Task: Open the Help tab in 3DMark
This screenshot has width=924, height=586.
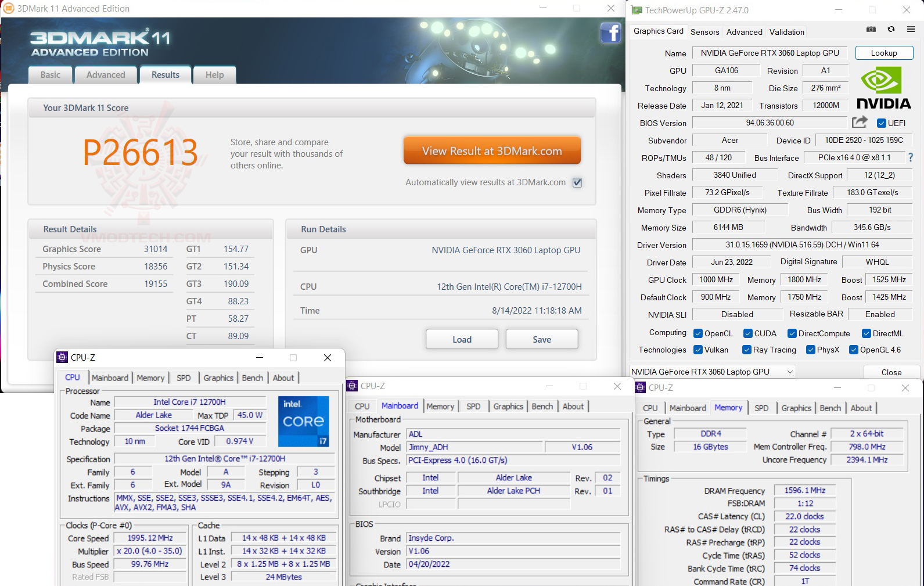Action: click(x=214, y=75)
